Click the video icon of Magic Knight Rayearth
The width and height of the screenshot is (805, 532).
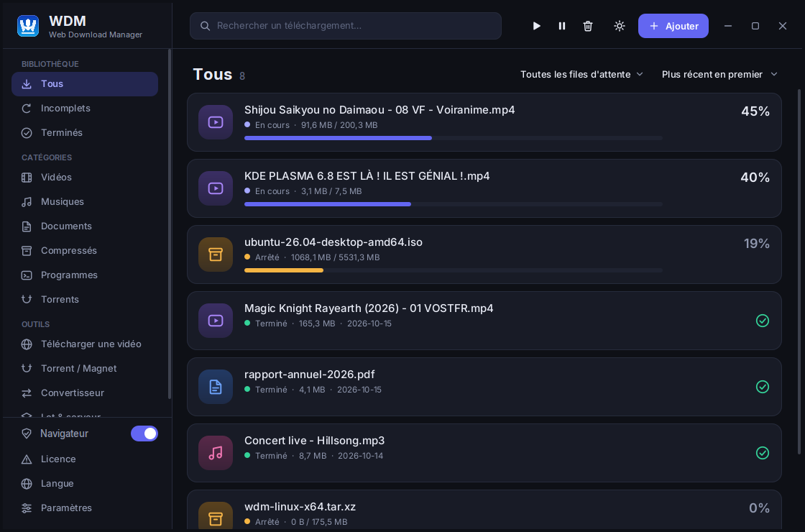(x=216, y=321)
